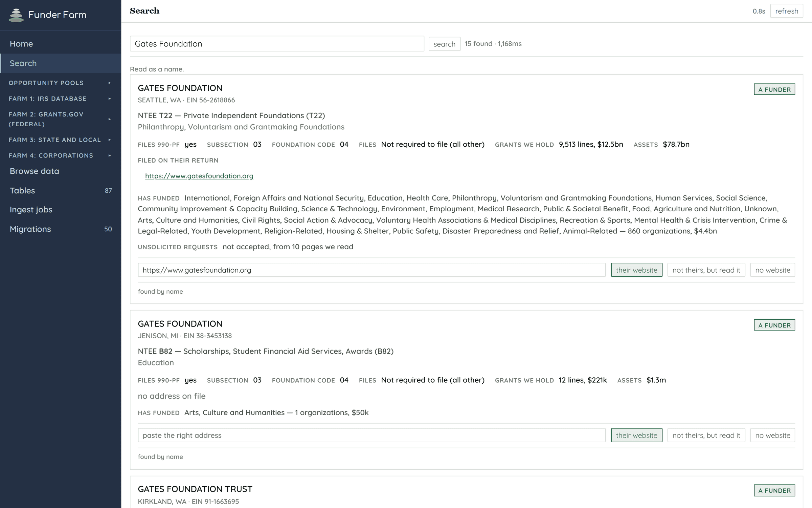Click '9,513 lines, $12.5bn' grants value
This screenshot has width=812, height=508.
(591, 144)
